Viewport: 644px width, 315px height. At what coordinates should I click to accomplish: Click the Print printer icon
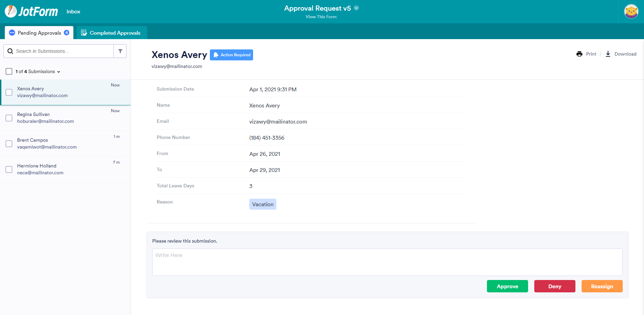(x=580, y=54)
